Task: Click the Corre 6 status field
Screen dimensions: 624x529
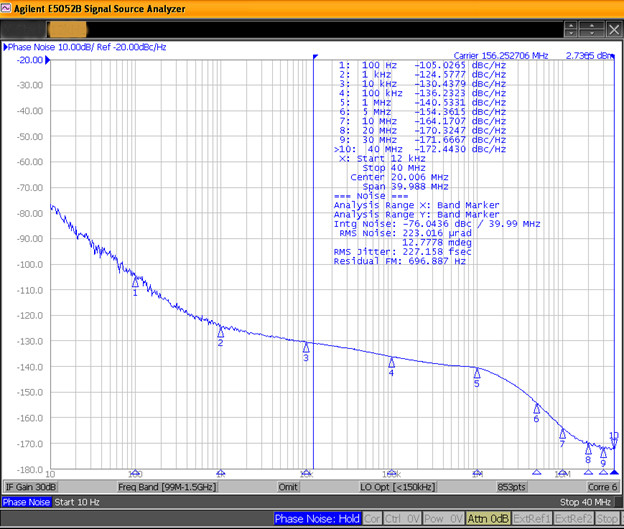Action: (603, 487)
